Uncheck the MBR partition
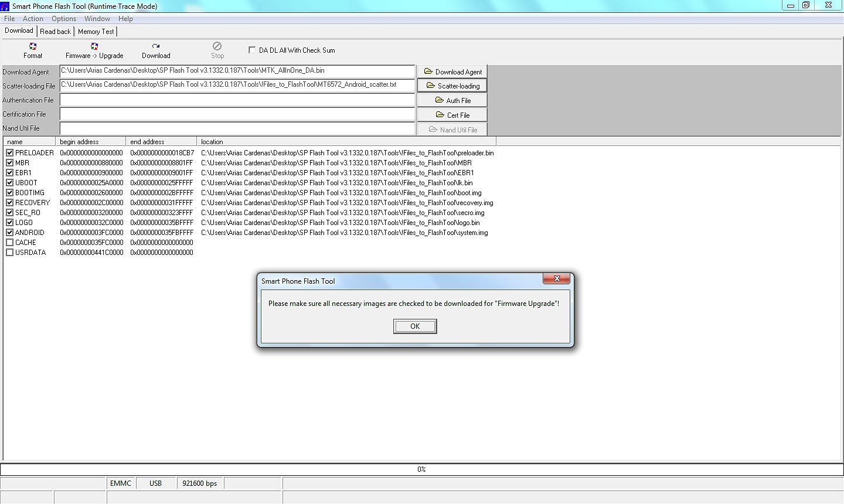Screen dimensions: 844x504 click(x=9, y=163)
